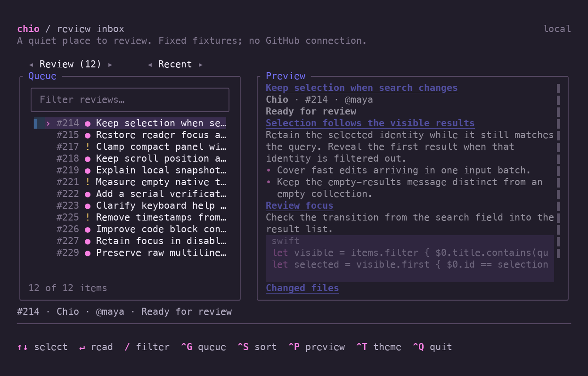Click the 'Ready for review' preview text
The image size is (588, 376).
(x=311, y=112)
